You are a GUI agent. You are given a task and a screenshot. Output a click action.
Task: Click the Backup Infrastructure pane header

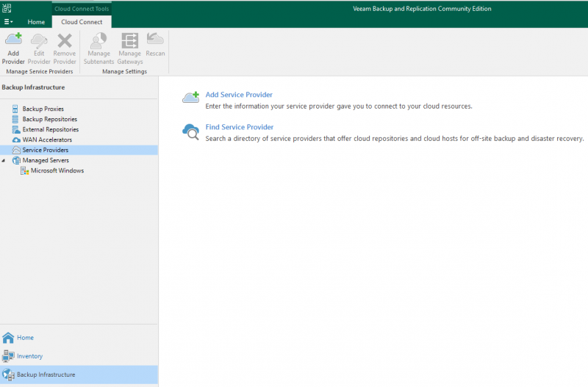[33, 87]
